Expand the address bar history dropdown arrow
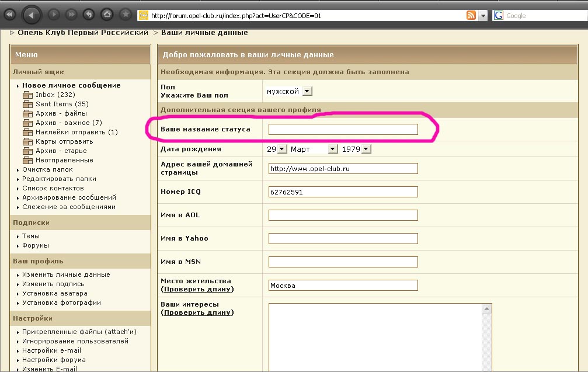 tap(483, 16)
